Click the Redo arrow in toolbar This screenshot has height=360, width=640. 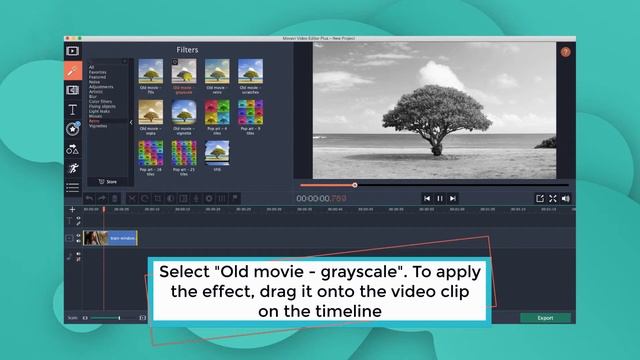[102, 198]
